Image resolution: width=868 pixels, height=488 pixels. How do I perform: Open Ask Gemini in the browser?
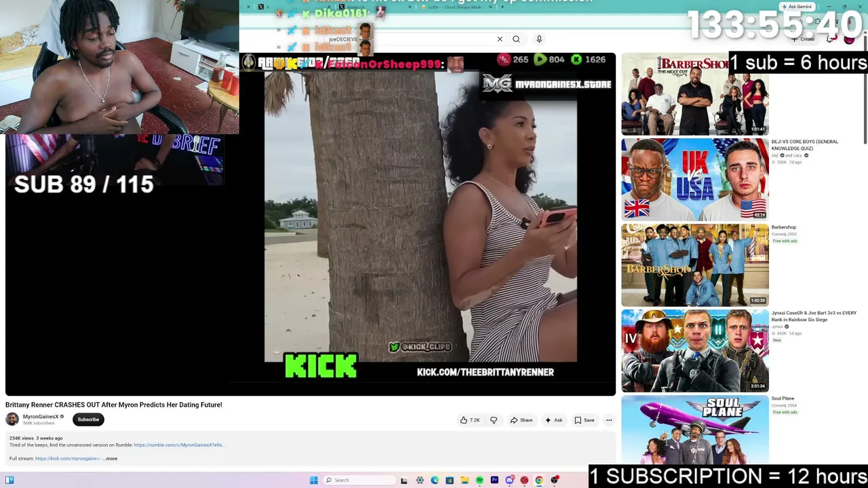797,7
